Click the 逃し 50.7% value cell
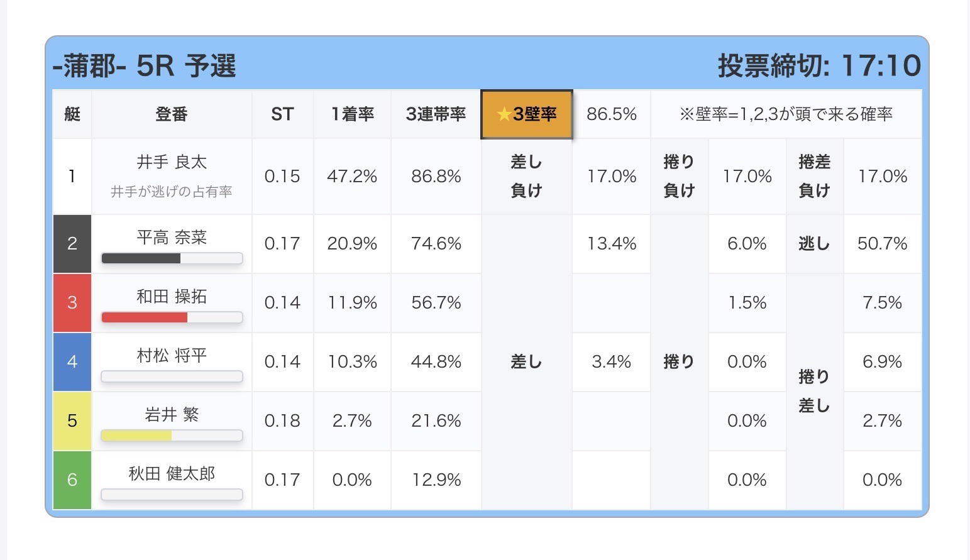Screen dimensions: 970x560 click(x=883, y=244)
